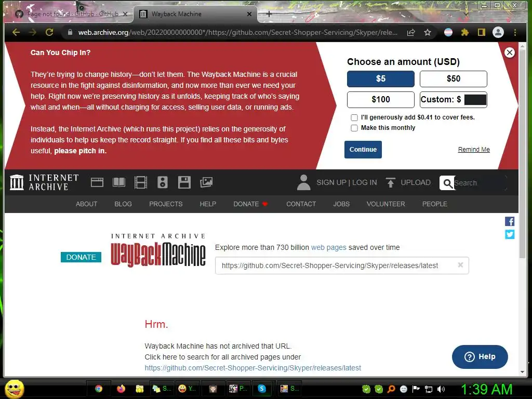Open the VOLUNTEER menu item

point(385,204)
